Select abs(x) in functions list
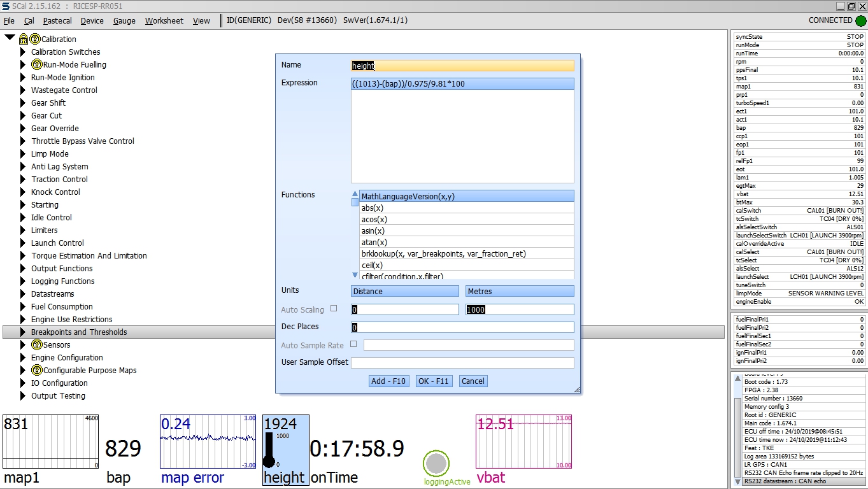Image resolution: width=868 pixels, height=489 pixels. [x=467, y=208]
